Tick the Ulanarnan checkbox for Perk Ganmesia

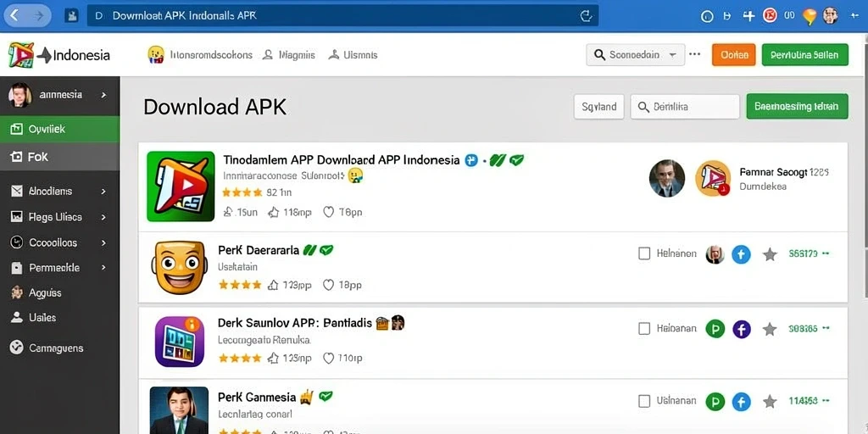tap(644, 401)
